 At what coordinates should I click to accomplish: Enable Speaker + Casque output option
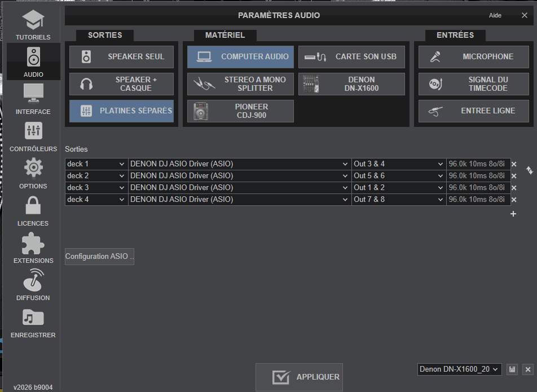(x=121, y=84)
